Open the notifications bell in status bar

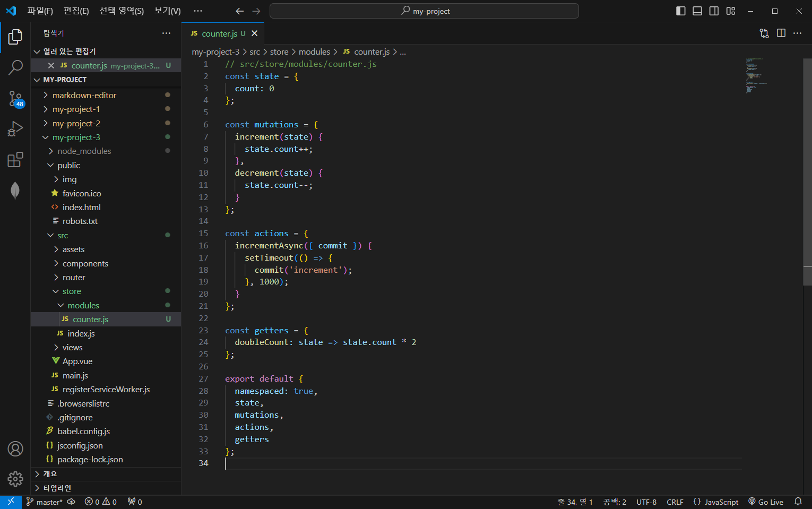point(799,502)
